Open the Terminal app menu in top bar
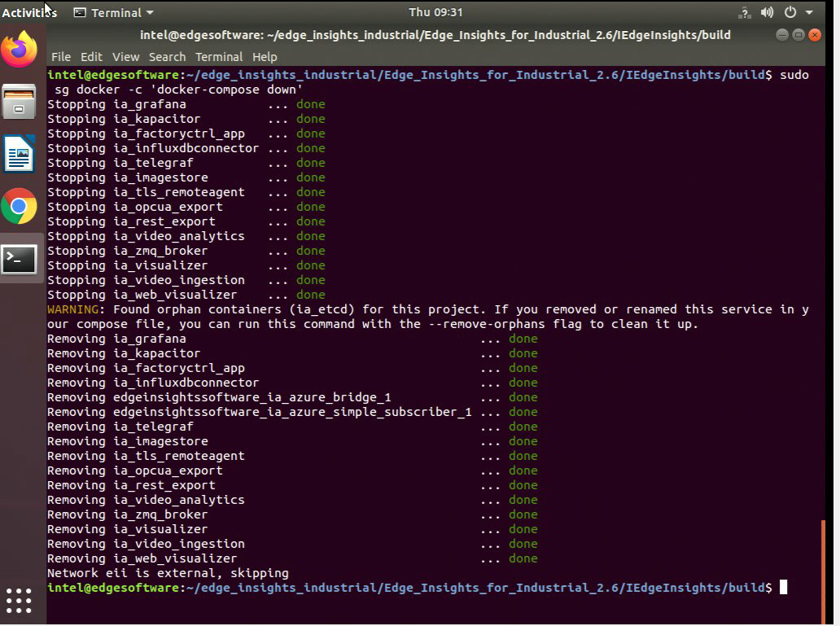Image resolution: width=840 pixels, height=626 pixels. (x=114, y=12)
